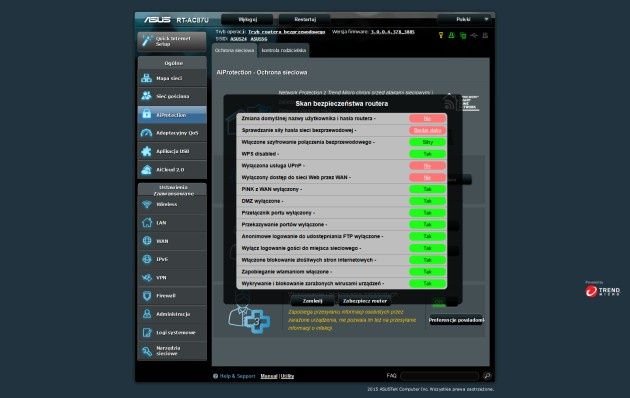630x398 pixels.
Task: Click Zabezpiecz router button
Action: [x=365, y=301]
